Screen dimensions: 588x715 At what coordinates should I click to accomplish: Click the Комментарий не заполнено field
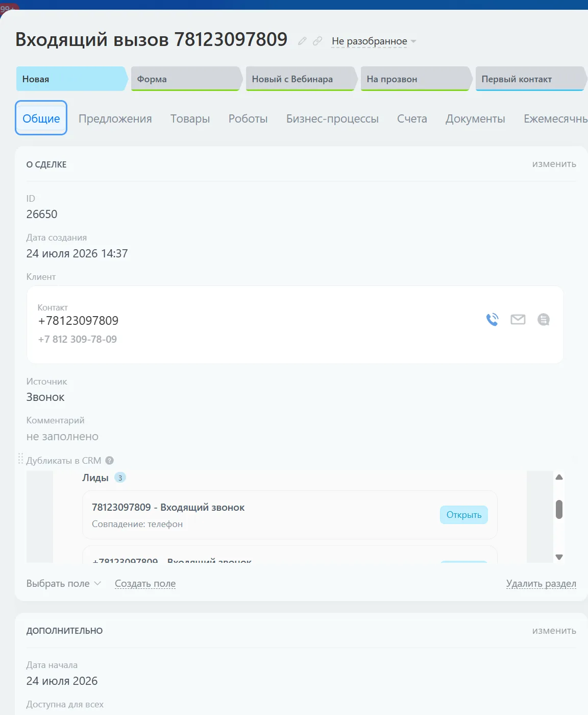(62, 437)
